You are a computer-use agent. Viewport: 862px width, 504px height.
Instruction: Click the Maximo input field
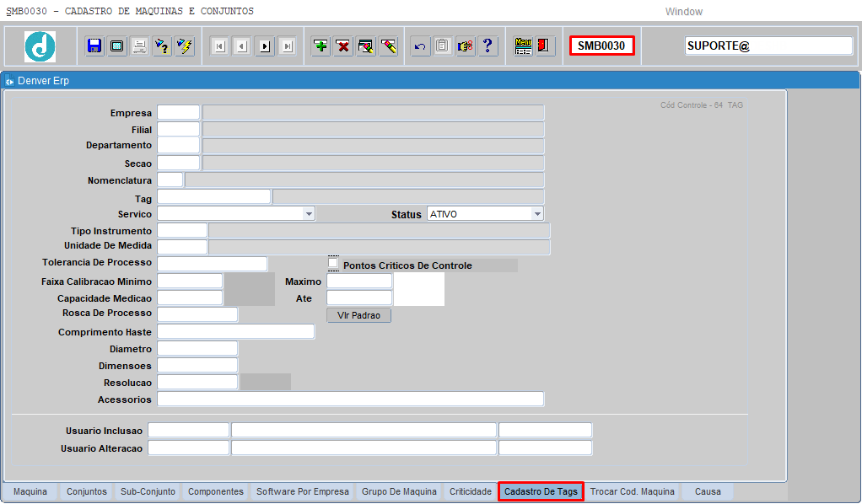click(359, 281)
